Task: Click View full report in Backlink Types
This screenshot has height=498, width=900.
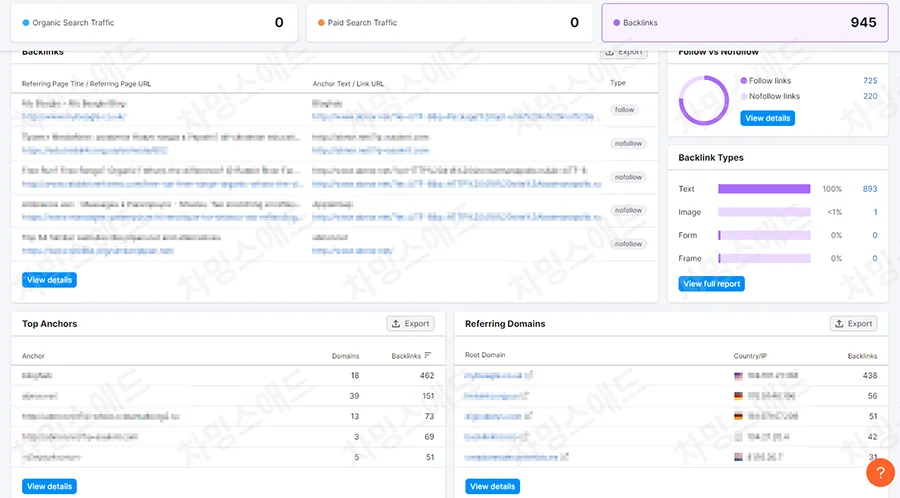Action: click(711, 284)
